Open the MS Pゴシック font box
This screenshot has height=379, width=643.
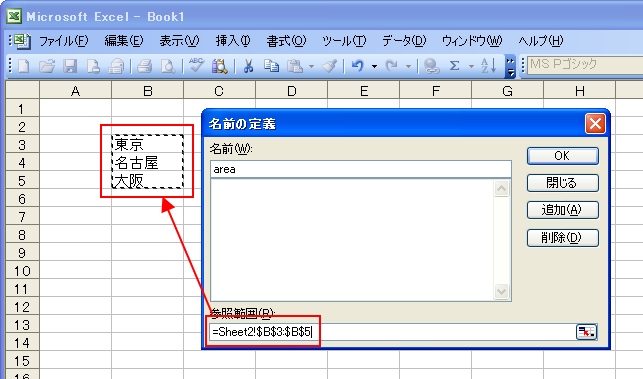(585, 65)
